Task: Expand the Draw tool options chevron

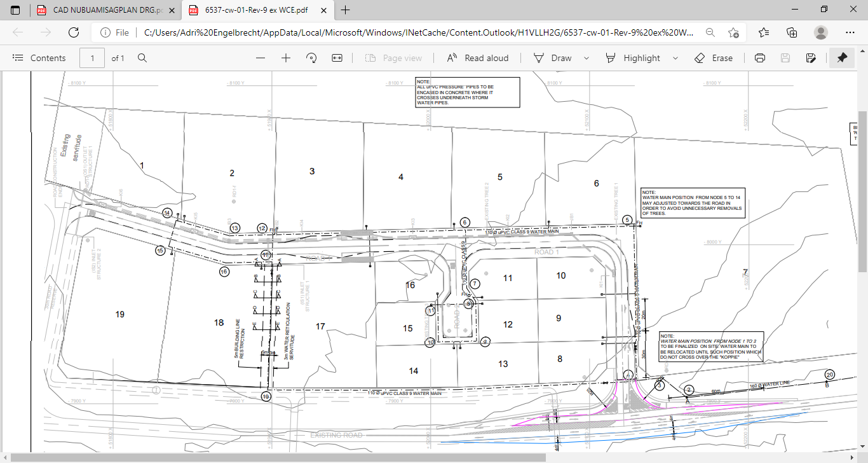Action: (587, 58)
